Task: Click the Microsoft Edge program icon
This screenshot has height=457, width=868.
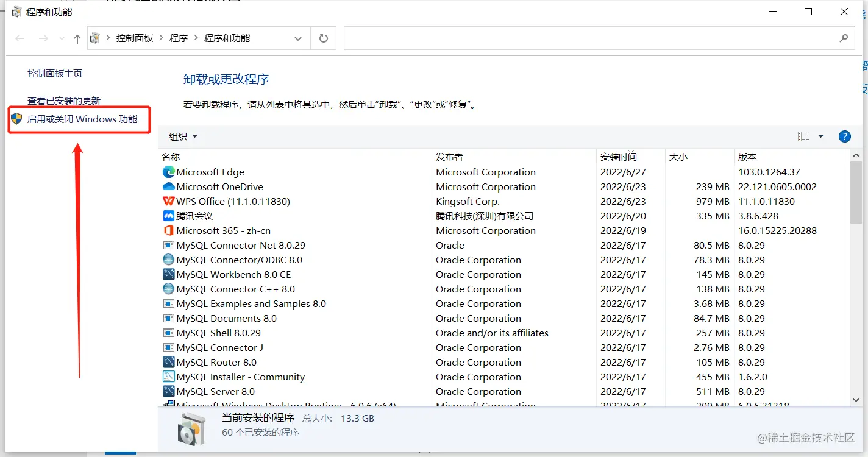Action: tap(169, 172)
